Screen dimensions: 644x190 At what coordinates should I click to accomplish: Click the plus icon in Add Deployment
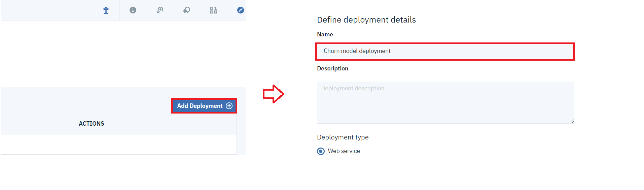coord(229,106)
